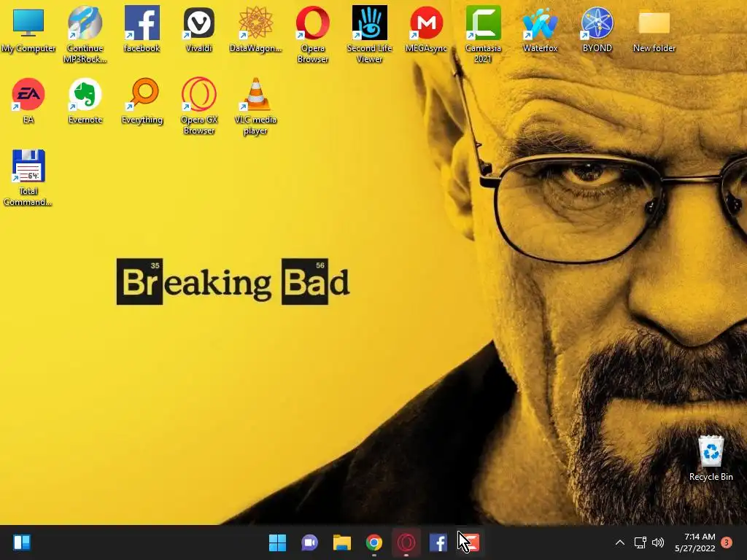Screen dimensions: 747x560
Task: Select the Total Commander desktop shortcut
Action: (x=28, y=177)
